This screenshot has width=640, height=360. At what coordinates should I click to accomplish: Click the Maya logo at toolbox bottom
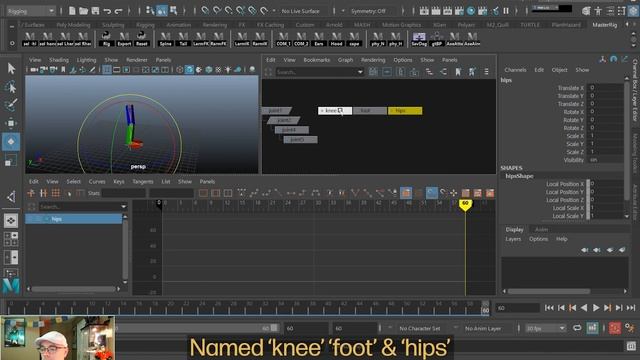[11, 285]
